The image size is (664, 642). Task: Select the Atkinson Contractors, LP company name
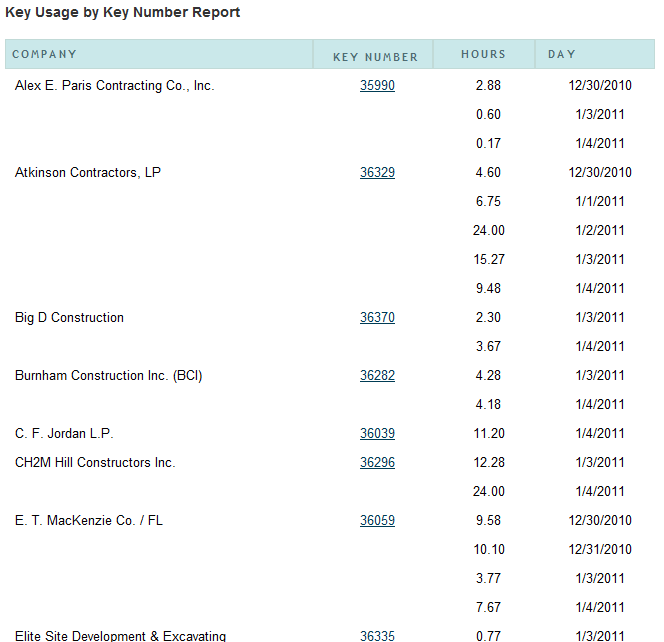[88, 173]
